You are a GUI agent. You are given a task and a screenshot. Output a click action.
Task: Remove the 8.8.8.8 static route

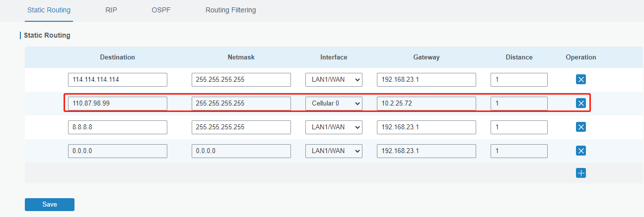pos(580,127)
